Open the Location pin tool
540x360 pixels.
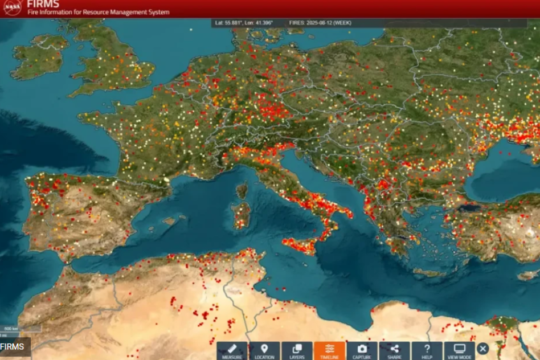tap(264, 351)
